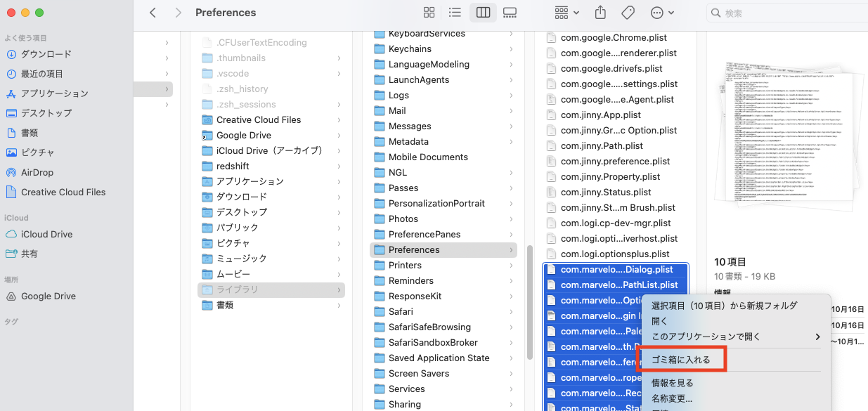Open 最近の項目 in the sidebar
868x411 pixels.
pyautogui.click(x=42, y=74)
